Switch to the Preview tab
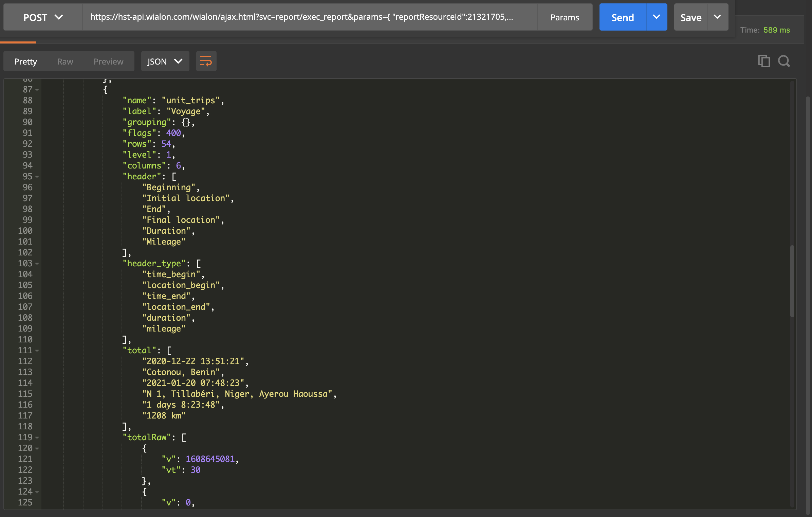The height and width of the screenshot is (517, 812). (108, 61)
